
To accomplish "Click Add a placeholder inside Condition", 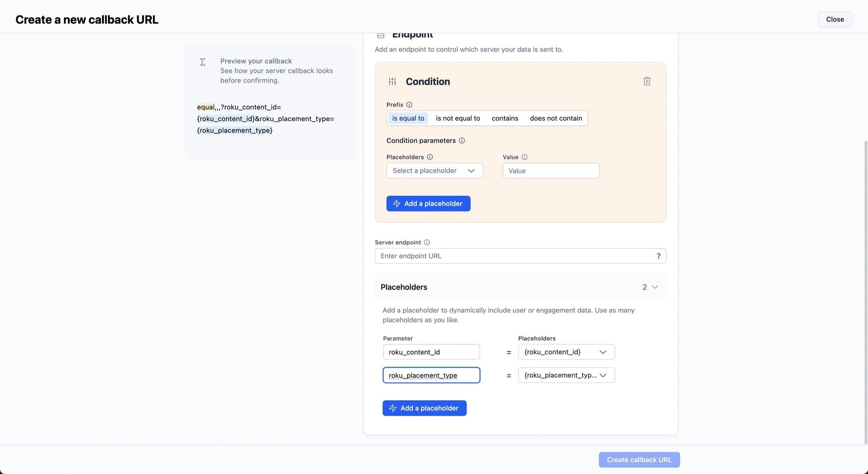I will (x=428, y=203).
